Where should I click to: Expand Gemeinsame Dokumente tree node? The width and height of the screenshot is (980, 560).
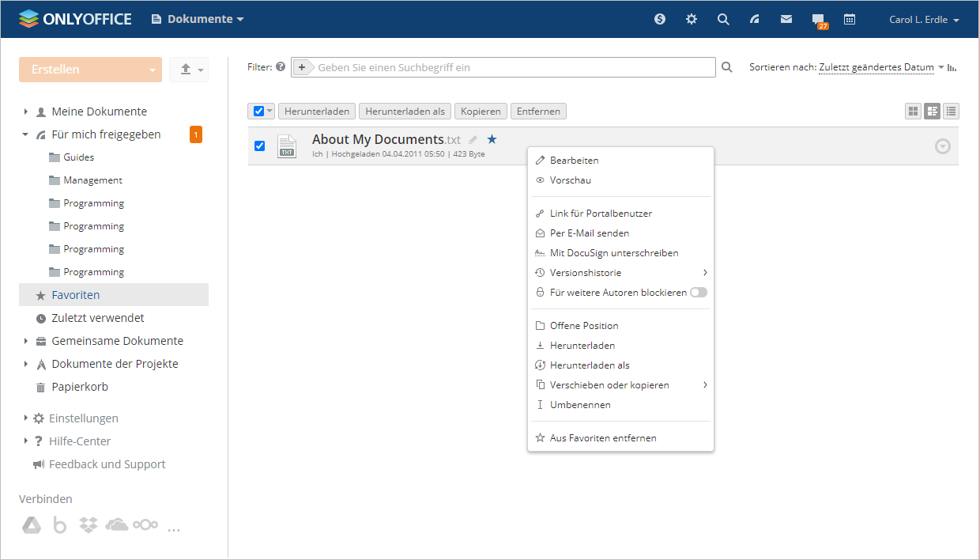[x=25, y=341]
